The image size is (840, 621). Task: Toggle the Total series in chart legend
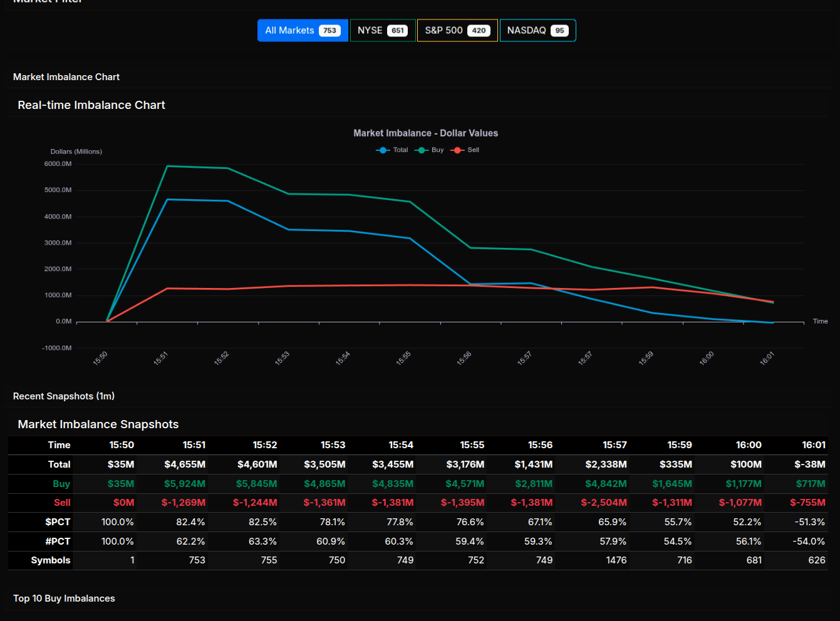400,150
